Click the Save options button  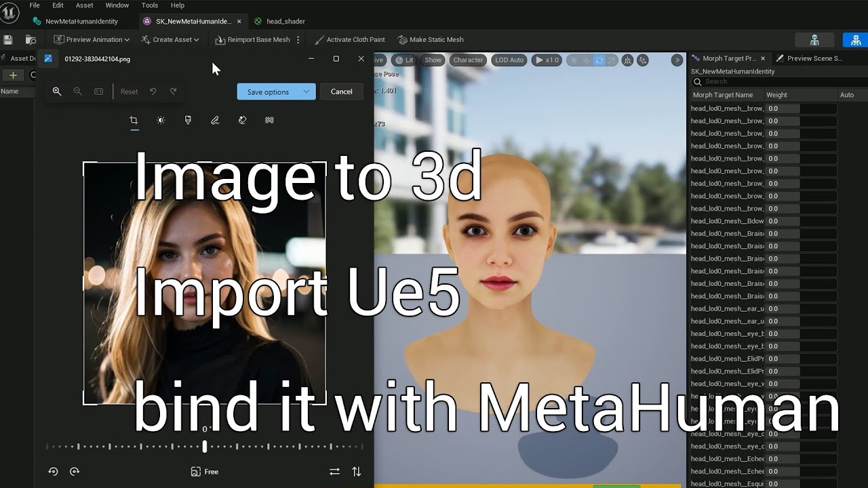tap(268, 91)
